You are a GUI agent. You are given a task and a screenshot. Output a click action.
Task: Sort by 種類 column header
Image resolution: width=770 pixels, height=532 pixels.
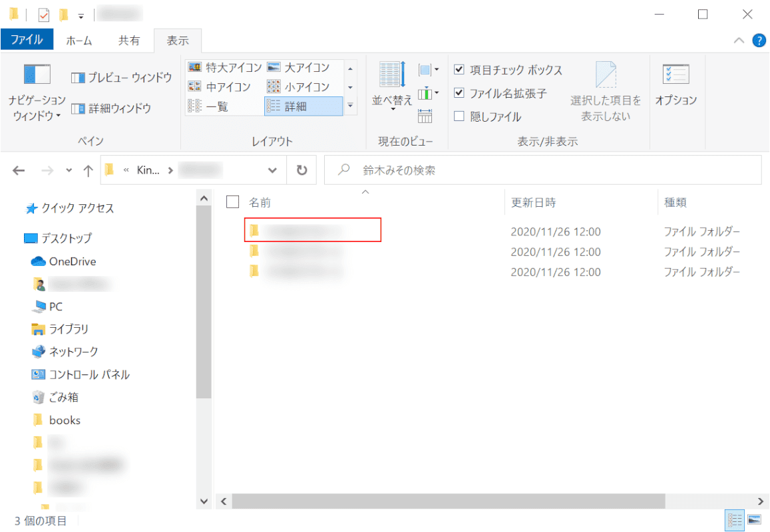tap(675, 202)
